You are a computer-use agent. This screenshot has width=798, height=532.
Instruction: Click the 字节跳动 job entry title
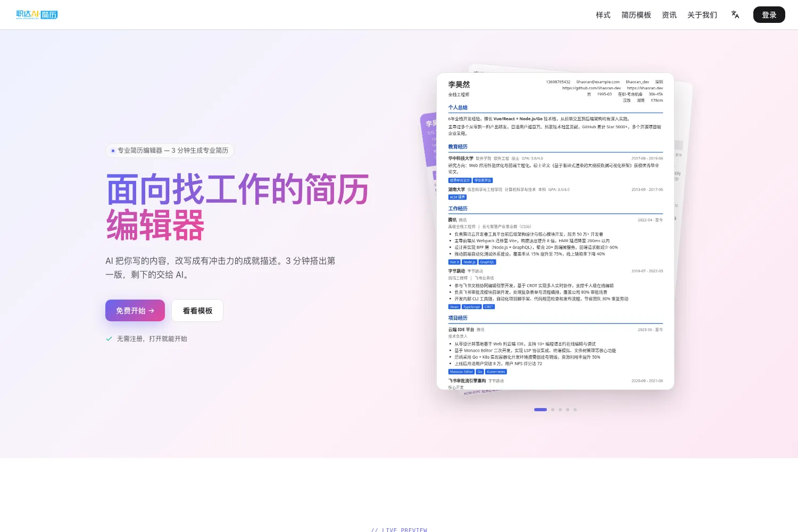click(456, 271)
